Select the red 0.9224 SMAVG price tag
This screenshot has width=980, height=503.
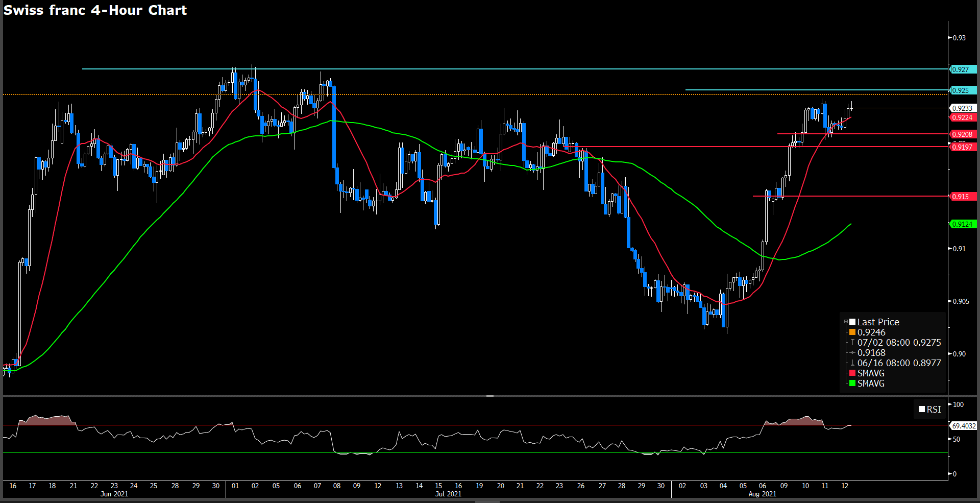point(963,117)
